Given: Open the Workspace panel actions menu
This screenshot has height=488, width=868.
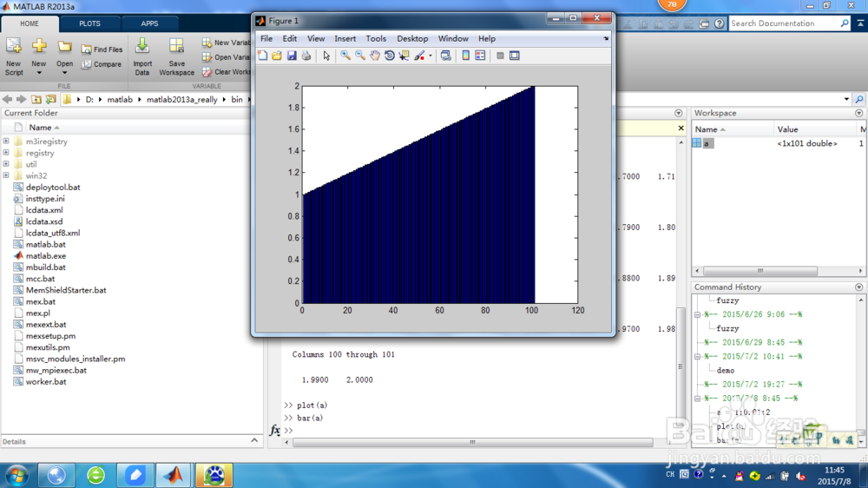Looking at the screenshot, I should click(858, 113).
